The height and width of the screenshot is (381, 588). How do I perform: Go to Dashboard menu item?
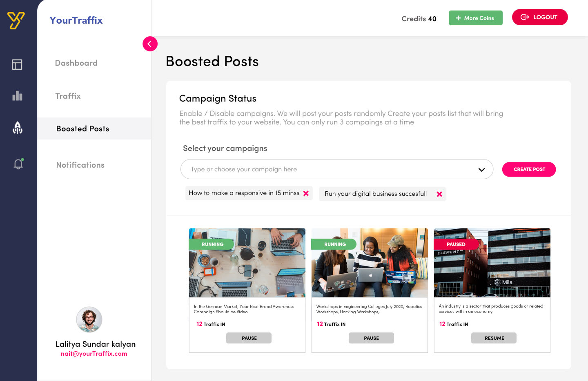[x=76, y=63]
